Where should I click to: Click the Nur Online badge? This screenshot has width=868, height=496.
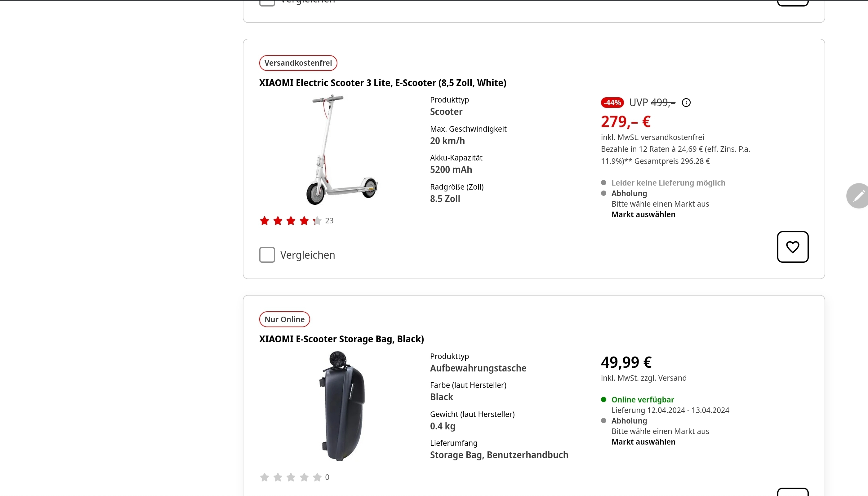[284, 319]
